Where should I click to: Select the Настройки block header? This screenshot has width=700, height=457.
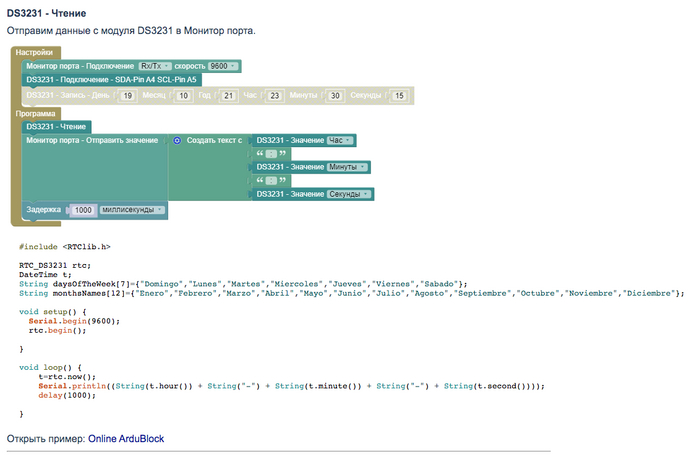pyautogui.click(x=34, y=51)
